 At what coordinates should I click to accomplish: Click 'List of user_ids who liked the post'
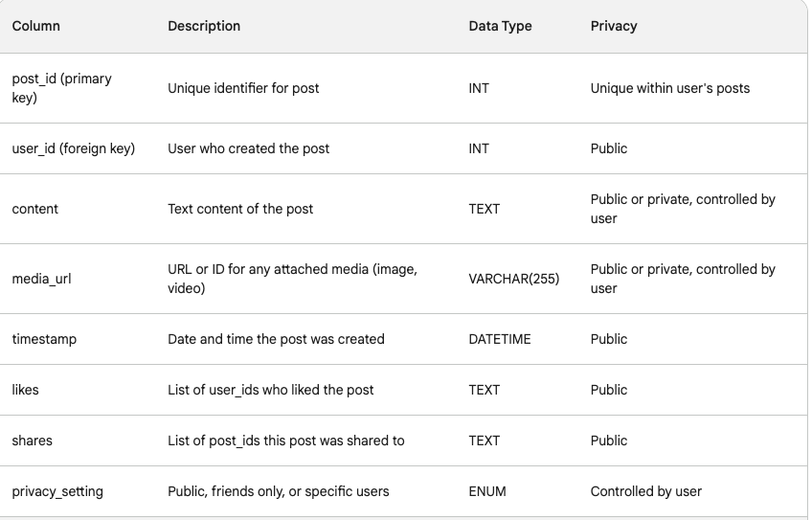point(271,390)
